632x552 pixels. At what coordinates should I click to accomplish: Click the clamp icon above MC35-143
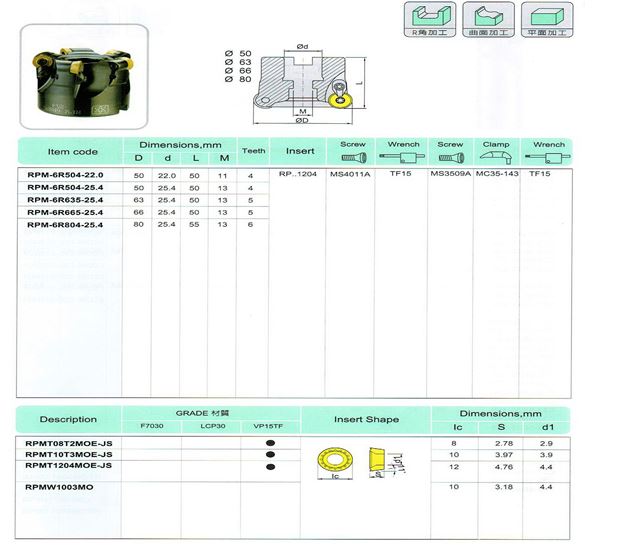pyautogui.click(x=496, y=157)
